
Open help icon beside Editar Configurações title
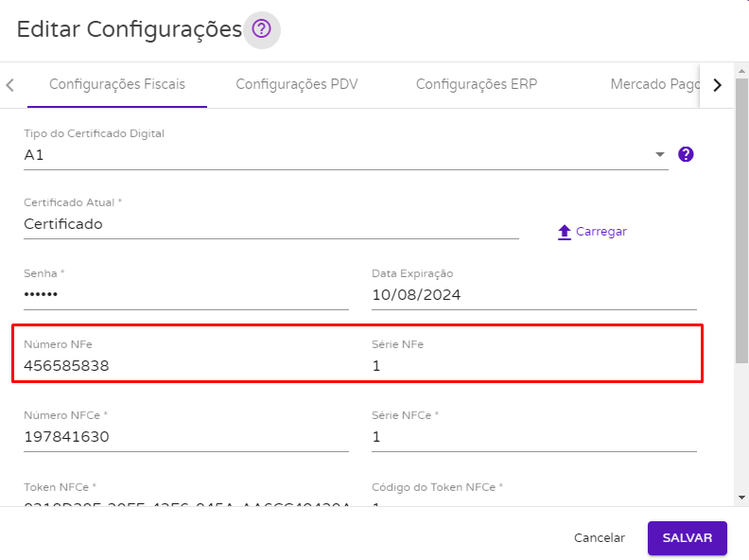click(x=262, y=29)
